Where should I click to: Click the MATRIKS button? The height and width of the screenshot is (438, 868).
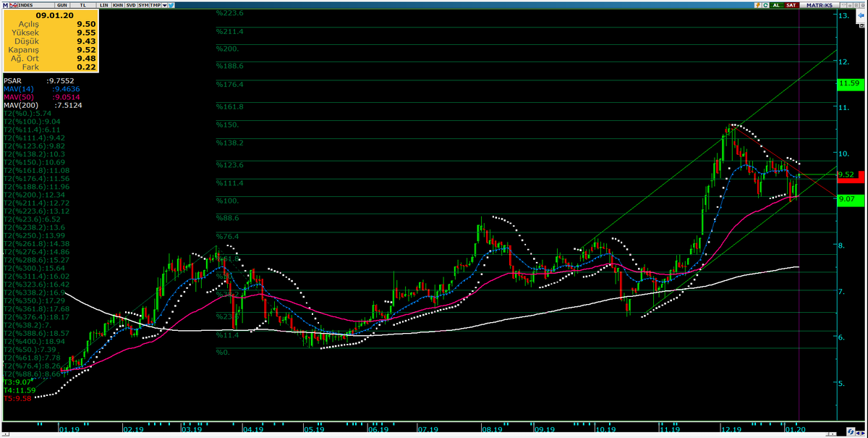820,5
